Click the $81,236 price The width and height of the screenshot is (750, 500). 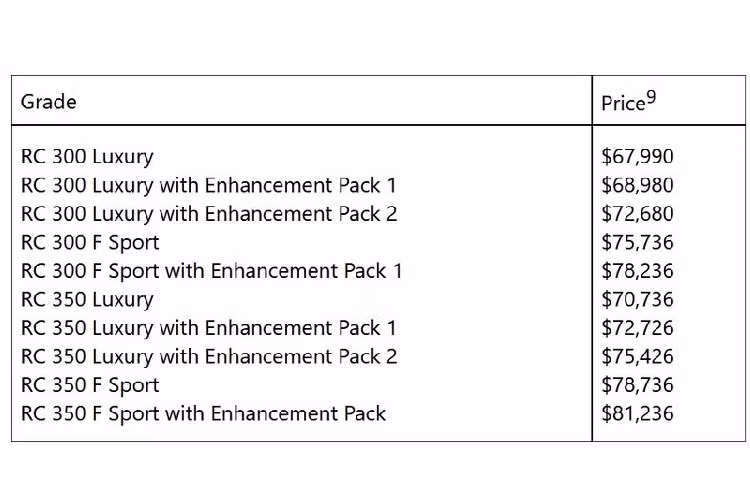pos(637,413)
